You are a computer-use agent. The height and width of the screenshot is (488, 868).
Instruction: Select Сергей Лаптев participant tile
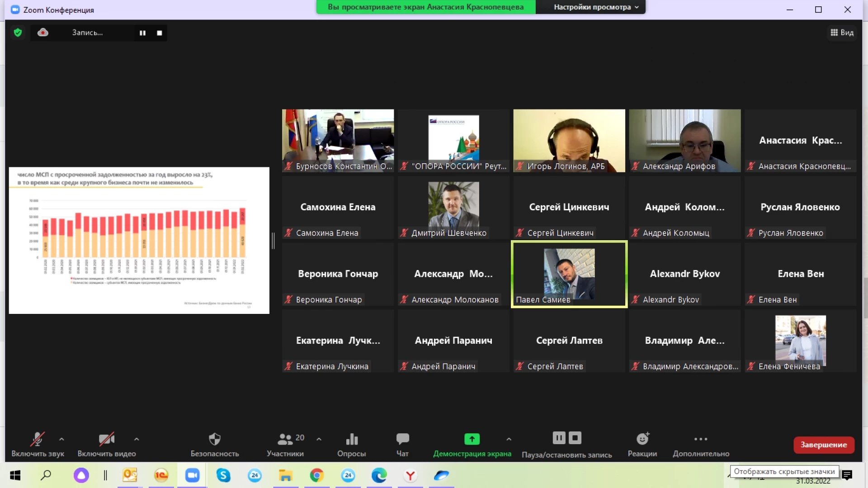(x=569, y=341)
